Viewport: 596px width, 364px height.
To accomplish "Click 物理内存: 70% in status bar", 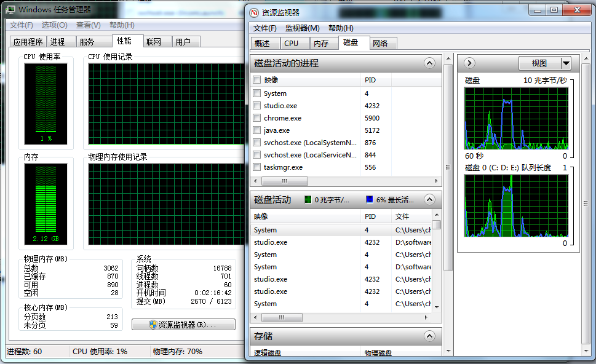I will (178, 352).
